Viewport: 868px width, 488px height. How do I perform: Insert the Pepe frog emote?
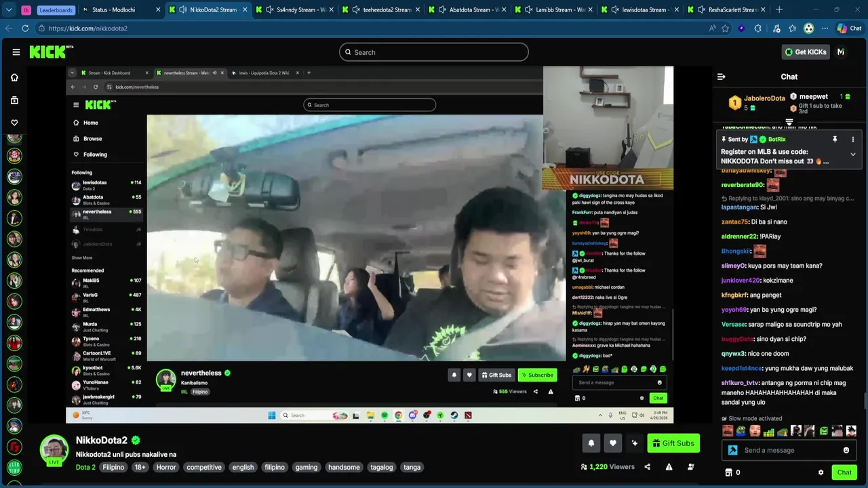coord(741,431)
